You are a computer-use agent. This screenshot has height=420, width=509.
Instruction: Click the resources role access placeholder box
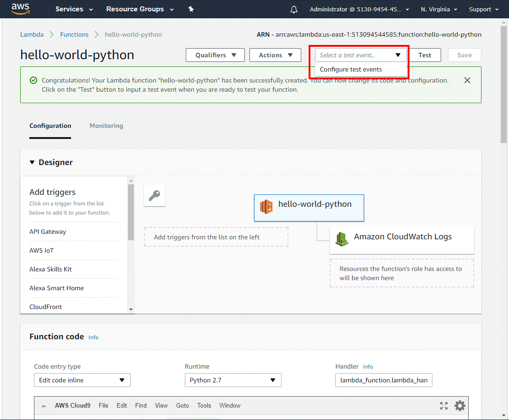402,273
